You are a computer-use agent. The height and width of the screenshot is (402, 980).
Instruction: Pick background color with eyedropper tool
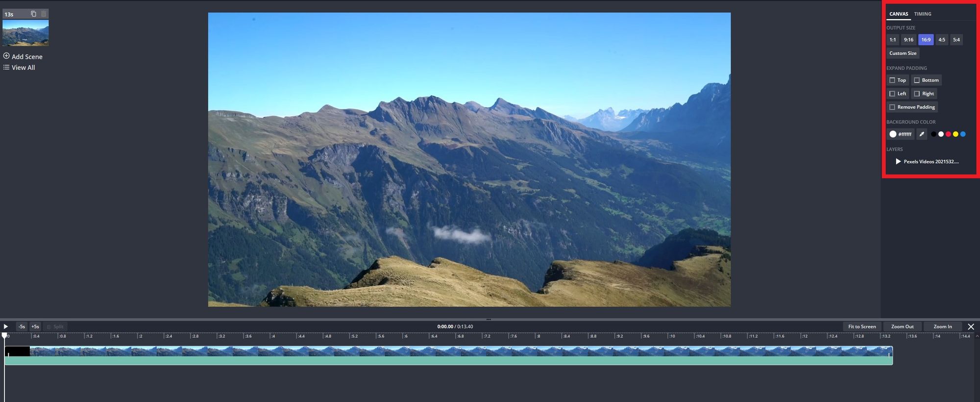click(921, 134)
